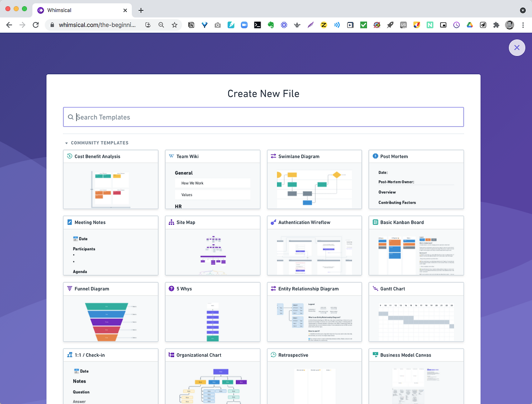Switch to the Whimsical browser tab

coord(82,10)
